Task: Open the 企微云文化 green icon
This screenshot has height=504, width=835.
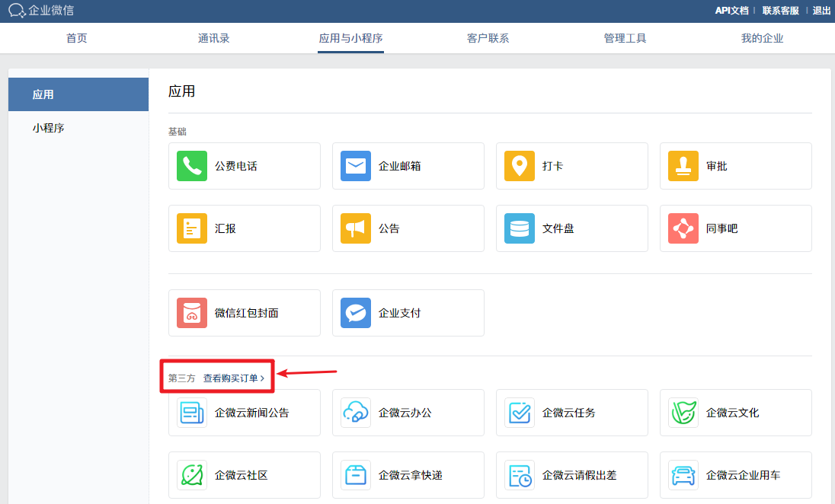Action: point(683,413)
